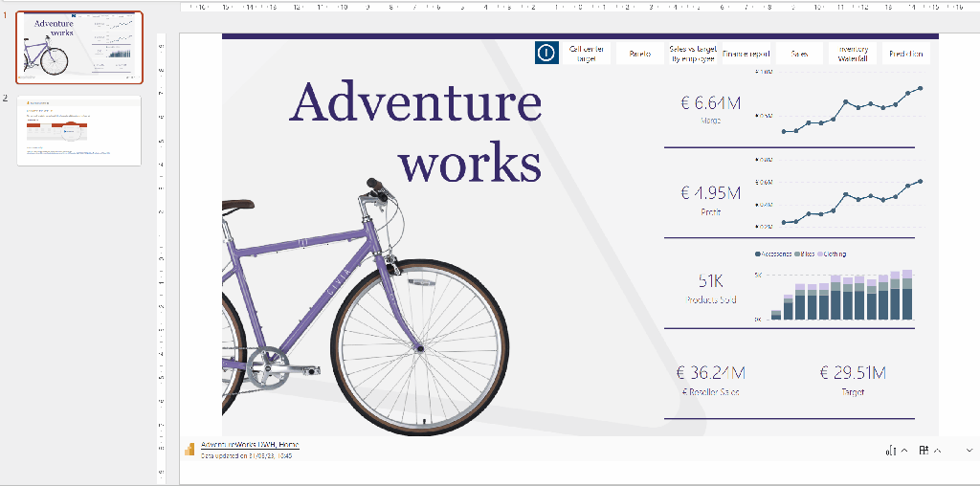
Task: Select slide 1 thumbnail in the panel
Action: (x=78, y=48)
